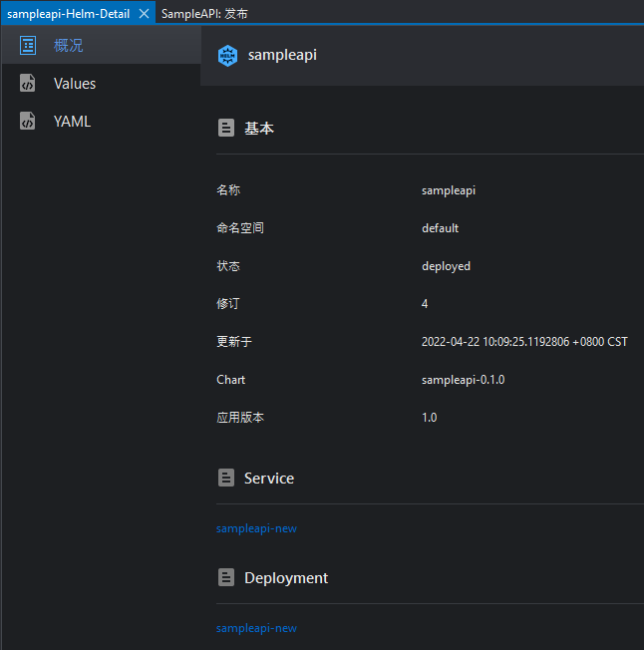
Task: Click the Helm logo next to sampleapi
Action: [x=227, y=55]
